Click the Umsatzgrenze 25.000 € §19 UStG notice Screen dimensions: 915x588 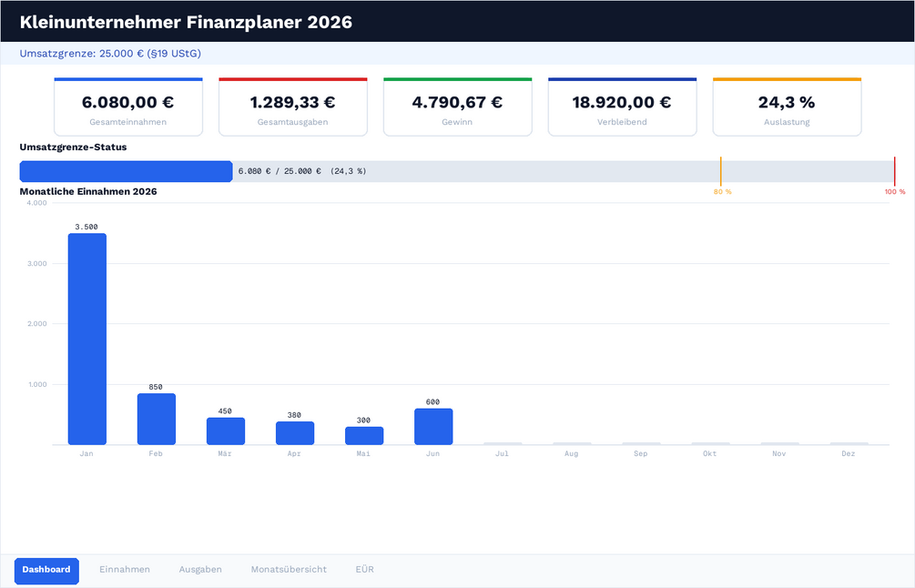[x=110, y=54]
